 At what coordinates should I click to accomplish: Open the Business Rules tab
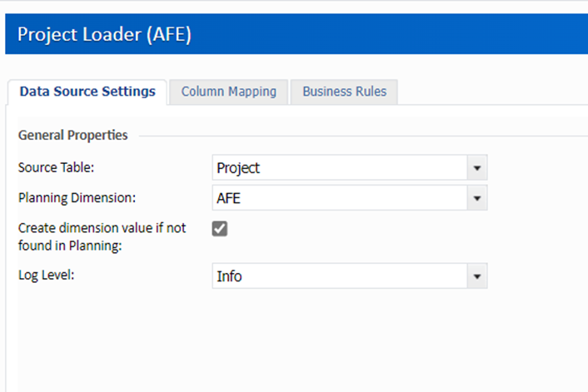tap(344, 92)
